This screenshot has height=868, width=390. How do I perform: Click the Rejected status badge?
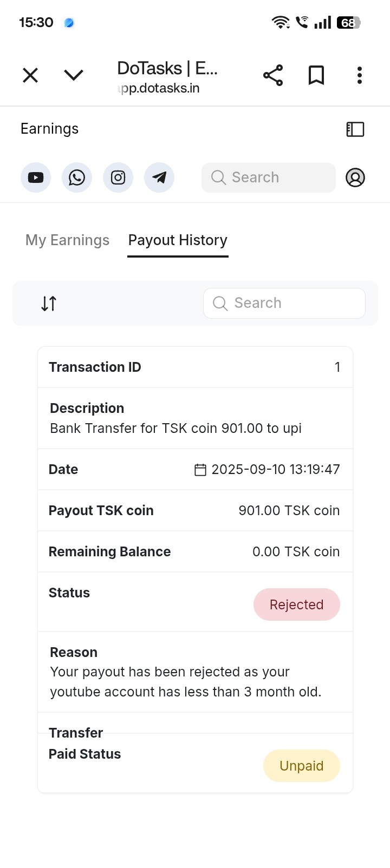point(296,604)
